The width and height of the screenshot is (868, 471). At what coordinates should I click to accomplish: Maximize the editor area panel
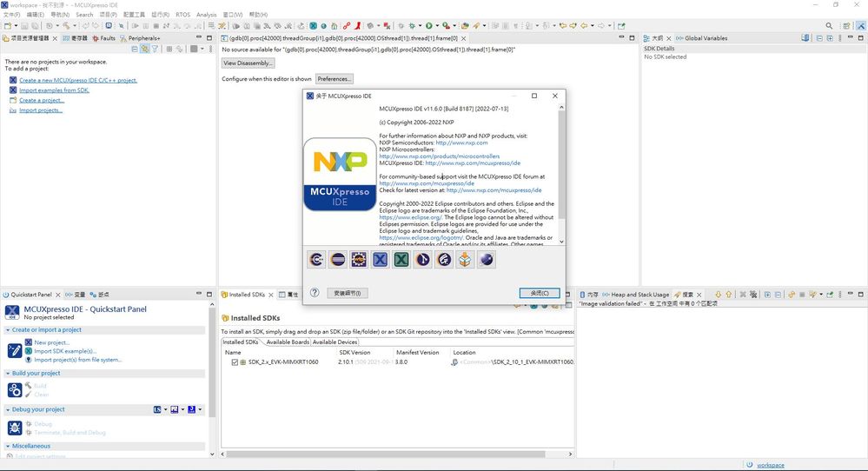tap(632, 37)
